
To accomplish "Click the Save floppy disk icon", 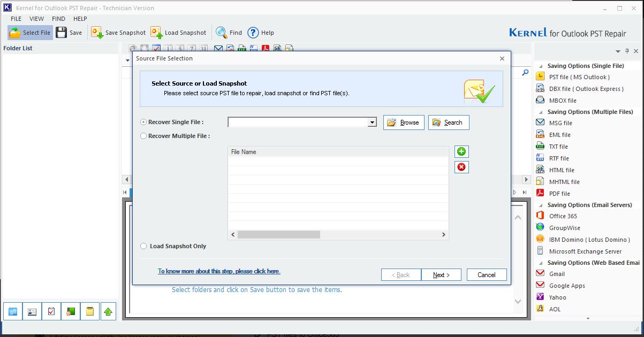I will 61,33.
